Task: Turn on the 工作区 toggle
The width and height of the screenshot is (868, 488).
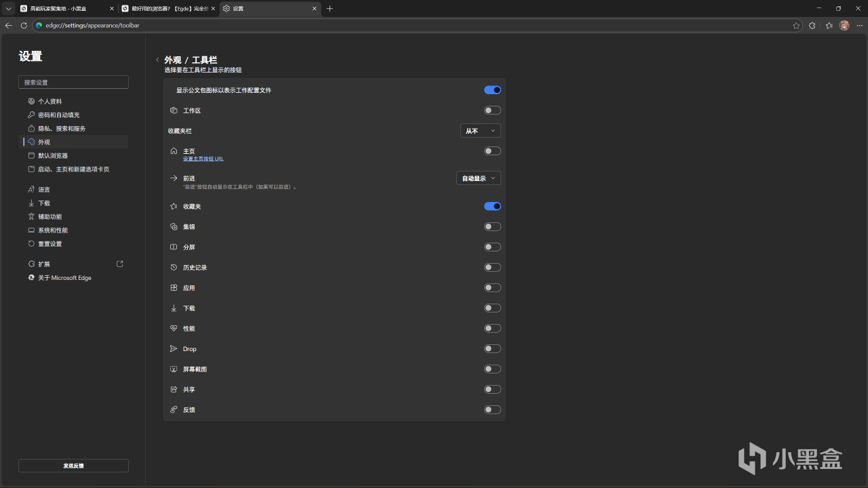Action: coord(492,110)
